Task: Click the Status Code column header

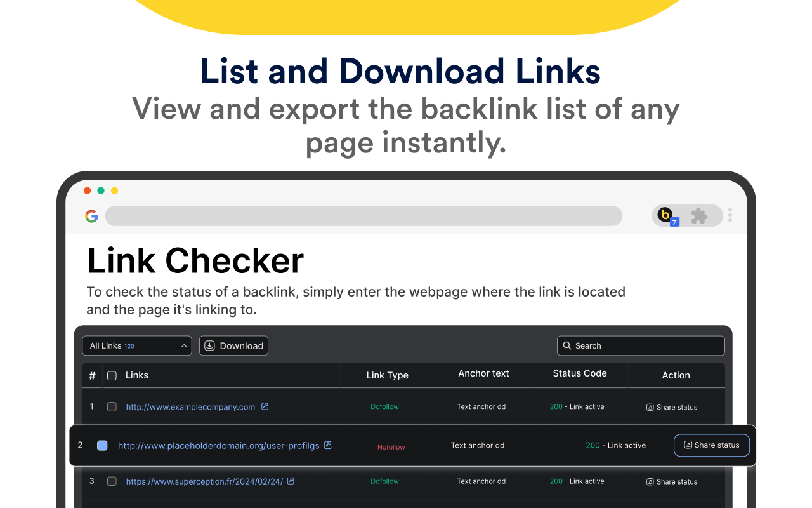Action: pos(580,373)
